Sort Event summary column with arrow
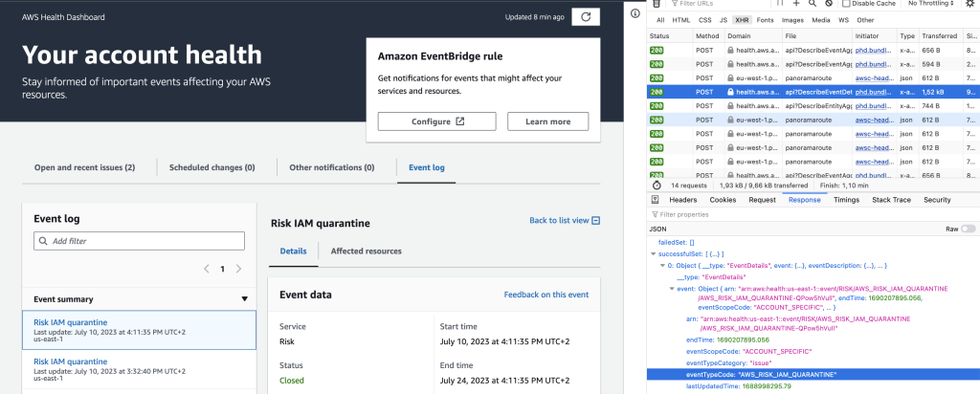This screenshot has height=394, width=980. point(244,299)
